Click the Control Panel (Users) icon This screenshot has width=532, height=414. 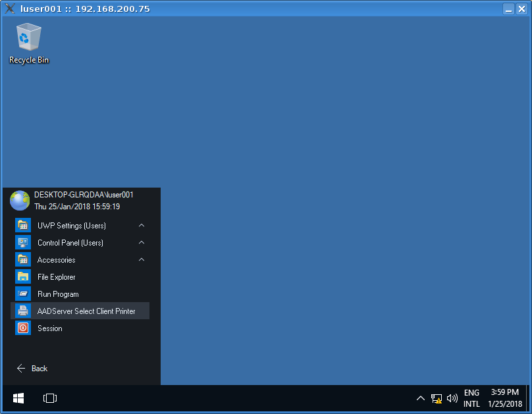(x=24, y=243)
